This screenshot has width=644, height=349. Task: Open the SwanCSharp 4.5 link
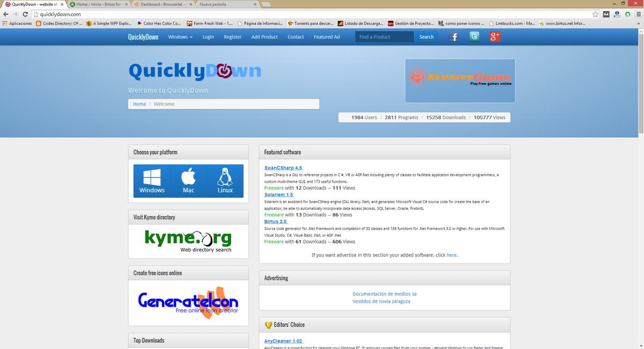[x=283, y=167]
